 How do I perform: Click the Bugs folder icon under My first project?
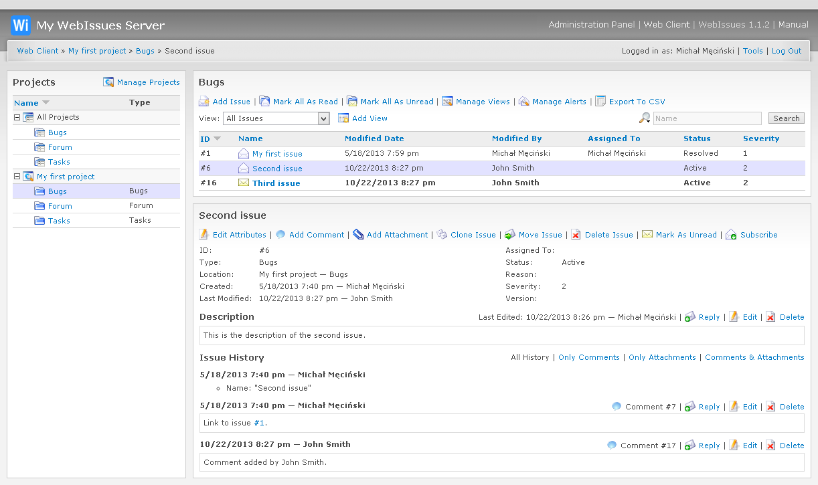tap(40, 191)
